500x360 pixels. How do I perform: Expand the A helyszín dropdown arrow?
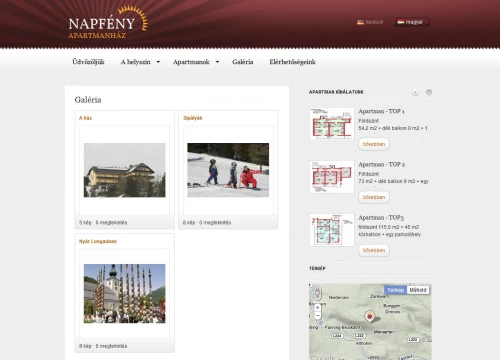158,62
